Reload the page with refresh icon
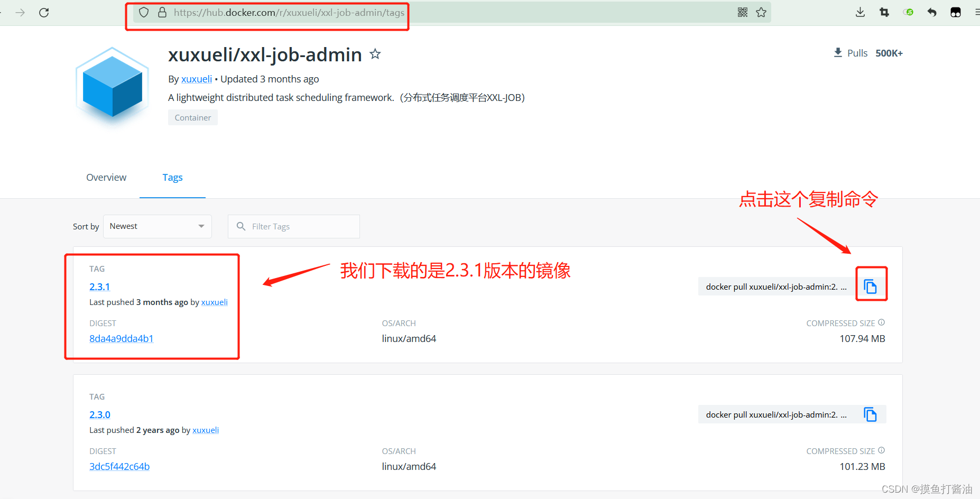The height and width of the screenshot is (499, 980). (x=44, y=12)
